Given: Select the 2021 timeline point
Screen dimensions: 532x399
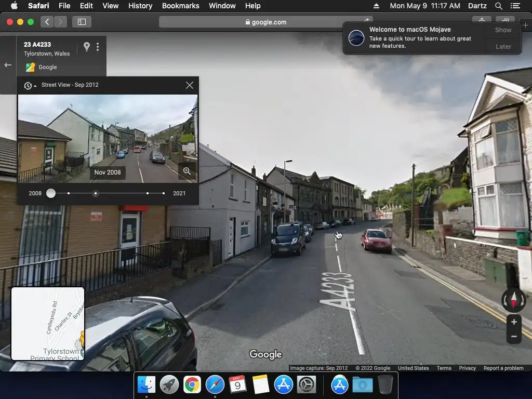Looking at the screenshot, I should (164, 193).
